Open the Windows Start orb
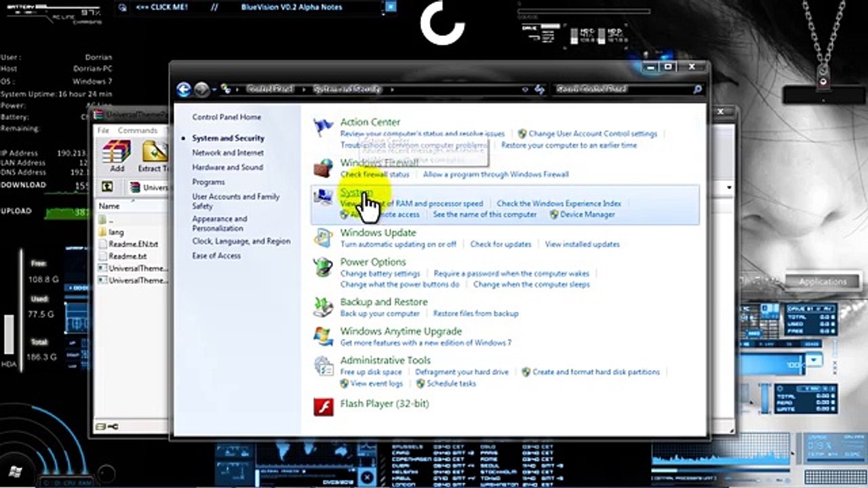The image size is (868, 488). (x=16, y=472)
